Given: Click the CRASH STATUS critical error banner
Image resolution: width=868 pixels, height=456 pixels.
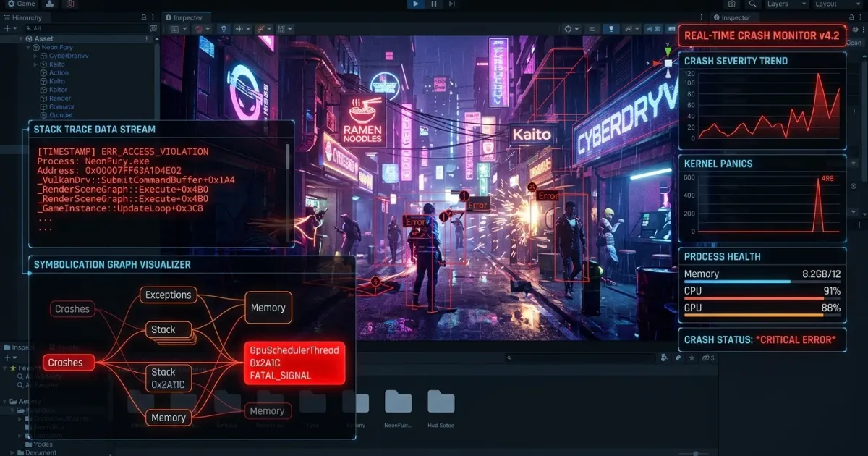Looking at the screenshot, I should pos(762,339).
